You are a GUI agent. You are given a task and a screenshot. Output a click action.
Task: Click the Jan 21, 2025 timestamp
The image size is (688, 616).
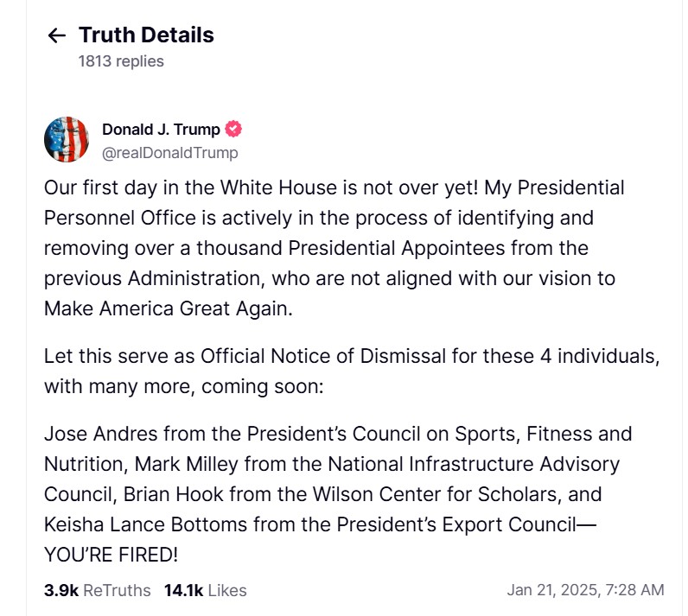[x=585, y=590]
